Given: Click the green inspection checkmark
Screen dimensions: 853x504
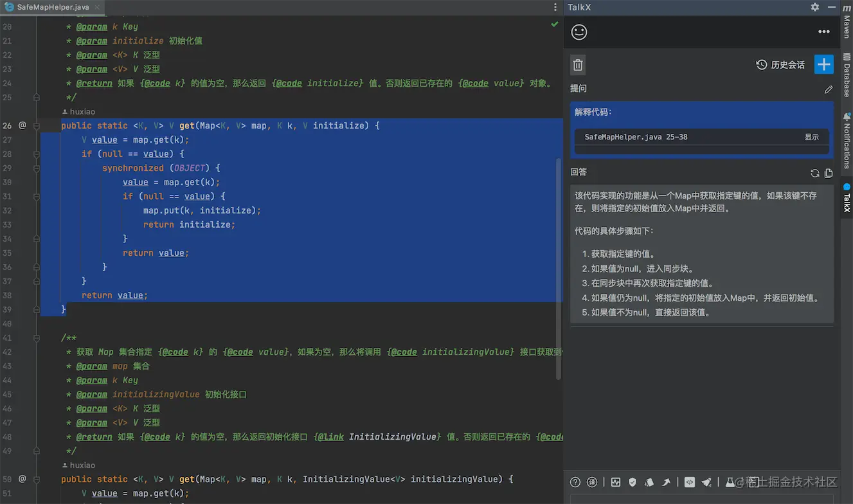Looking at the screenshot, I should [554, 24].
